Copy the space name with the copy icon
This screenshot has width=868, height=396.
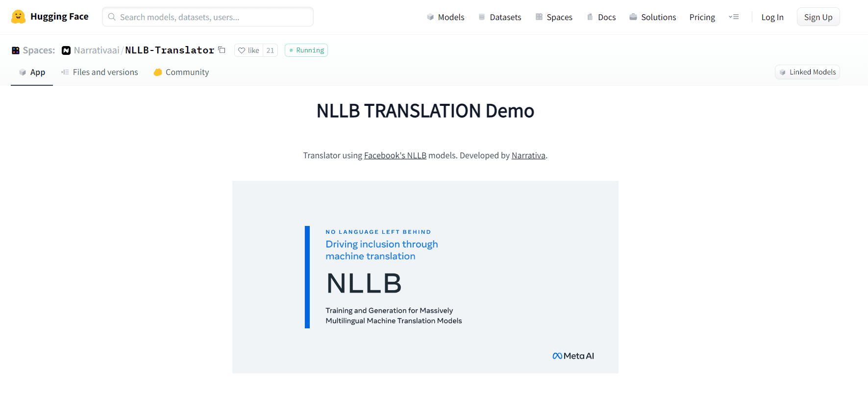pos(222,50)
